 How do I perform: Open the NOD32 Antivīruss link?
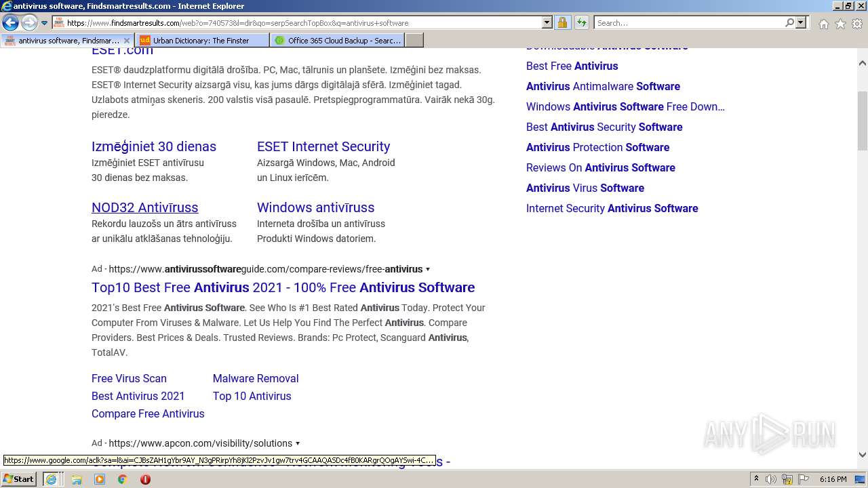coord(145,207)
